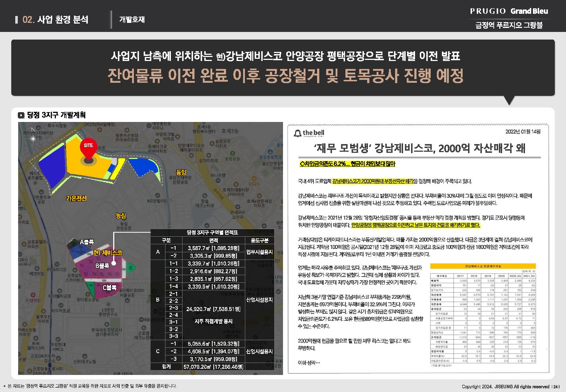
Task: Click the '현) 제비스코' map label
Action: click(x=108, y=253)
